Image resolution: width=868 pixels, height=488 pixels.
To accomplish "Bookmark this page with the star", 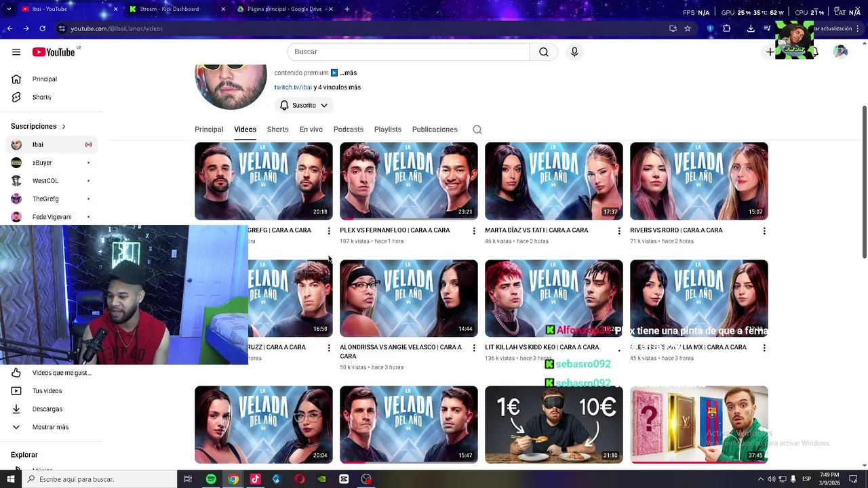I will (x=688, y=28).
